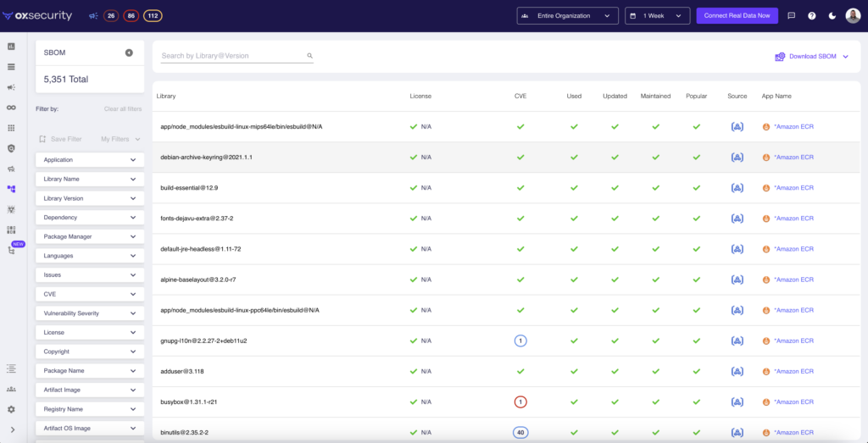868x443 pixels.
Task: Click source icon for build-essential row
Action: coord(737,188)
